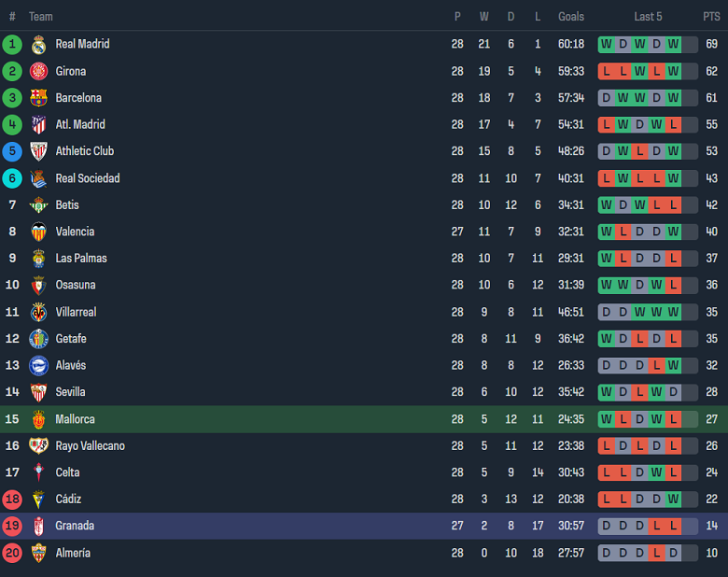Click the Atl. Madrid club crest
This screenshot has height=577, width=728.
[x=38, y=124]
